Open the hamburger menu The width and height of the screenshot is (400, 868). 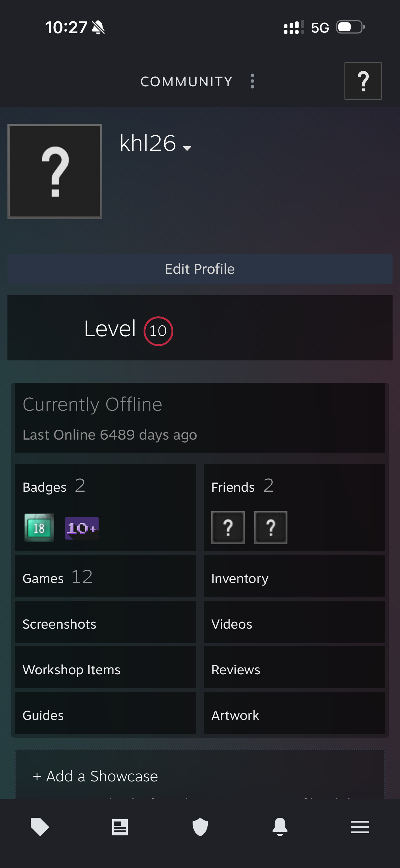point(360,827)
